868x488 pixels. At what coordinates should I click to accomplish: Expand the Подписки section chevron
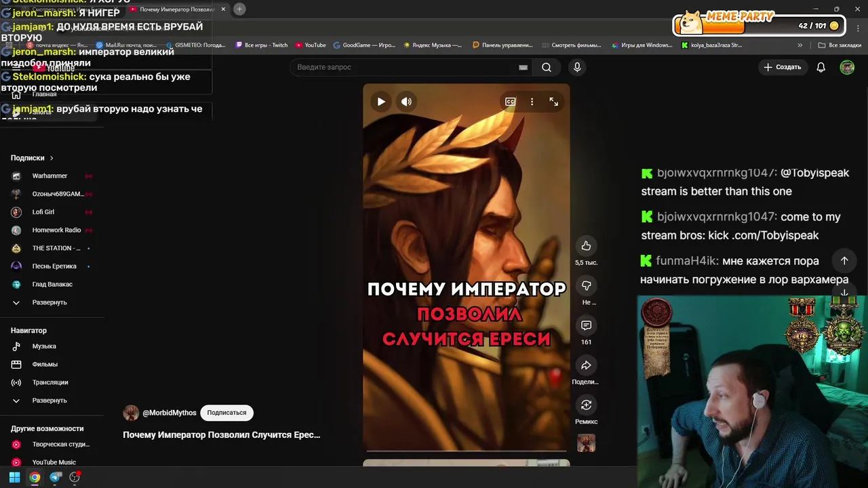click(x=51, y=158)
